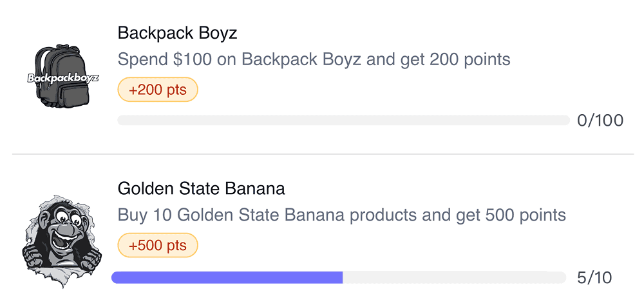Click the divider line between the two challenges
Viewport: 644px width, 307px height.
(323, 154)
